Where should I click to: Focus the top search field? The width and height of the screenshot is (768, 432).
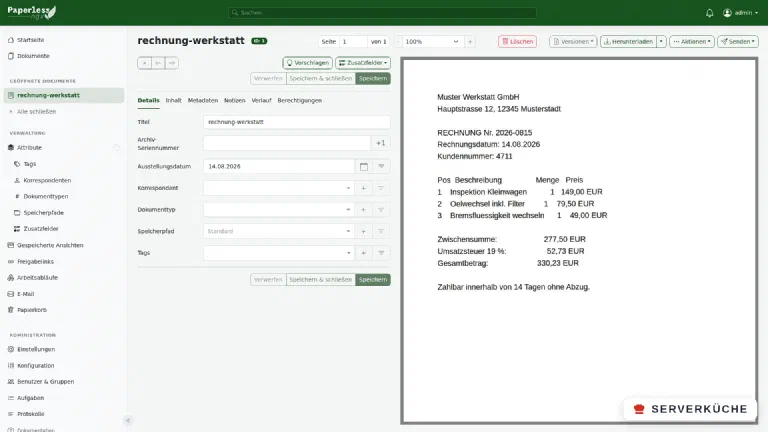pyautogui.click(x=382, y=13)
